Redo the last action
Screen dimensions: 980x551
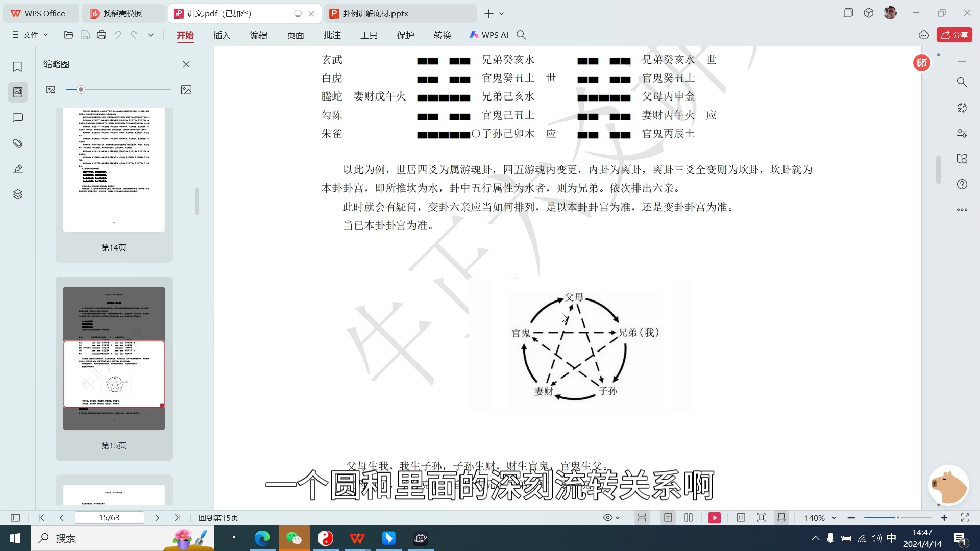[134, 35]
